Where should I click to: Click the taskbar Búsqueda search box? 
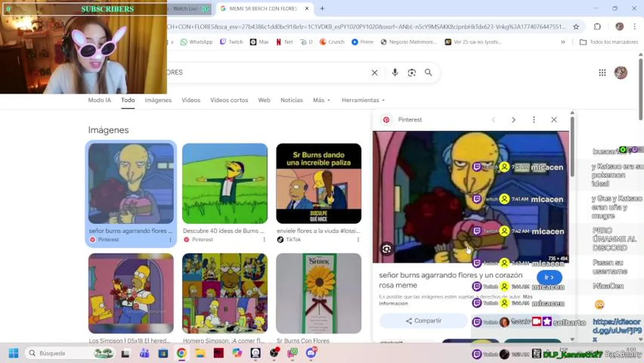point(71,353)
